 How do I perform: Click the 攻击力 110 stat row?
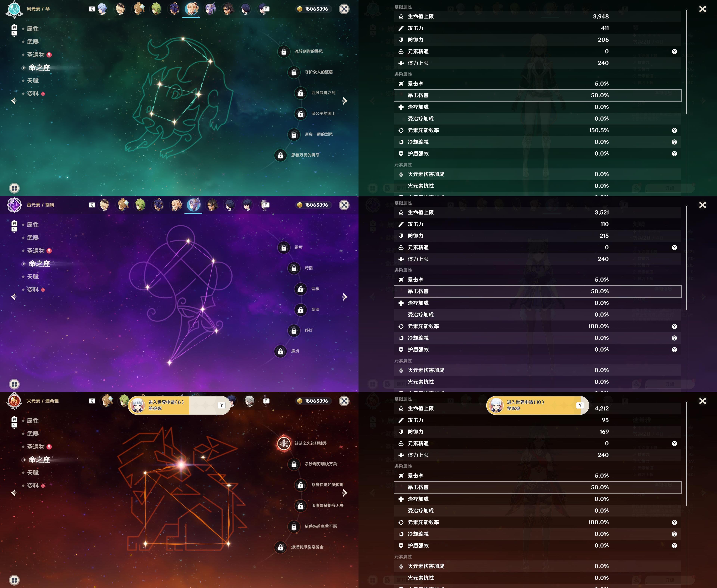coord(537,224)
